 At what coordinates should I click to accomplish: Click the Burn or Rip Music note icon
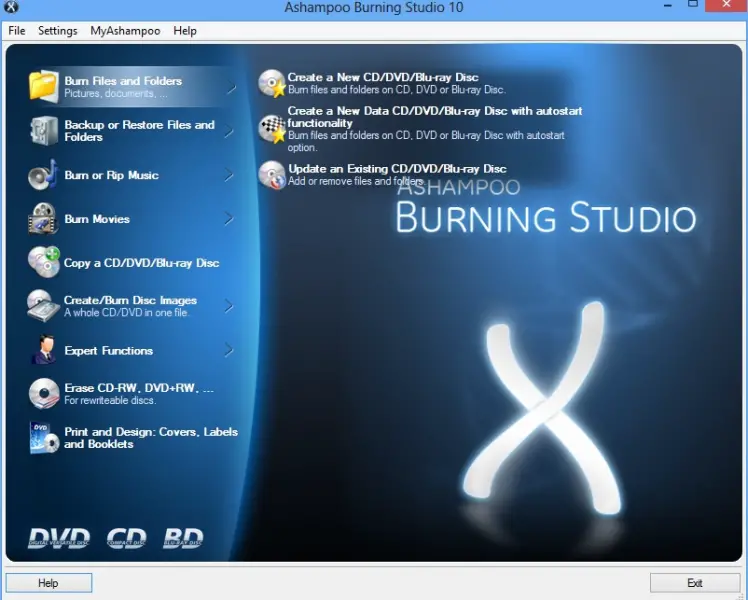click(x=43, y=175)
